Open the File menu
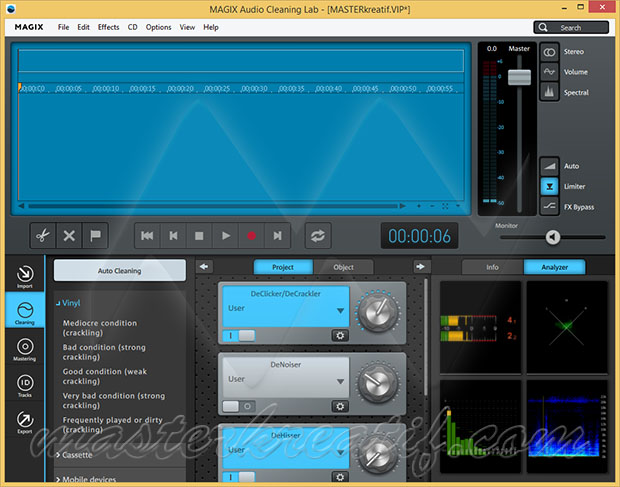Screen dimensions: 620x487 click(63, 27)
